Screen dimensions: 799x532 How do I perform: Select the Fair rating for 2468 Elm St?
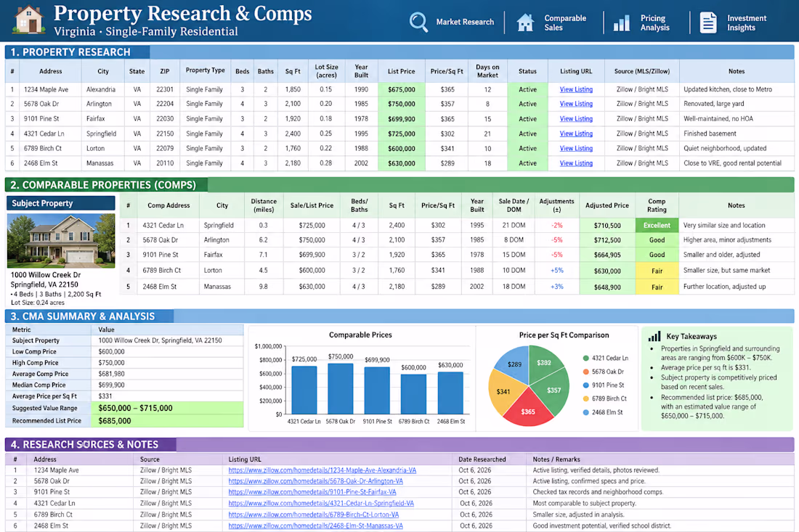tap(657, 287)
